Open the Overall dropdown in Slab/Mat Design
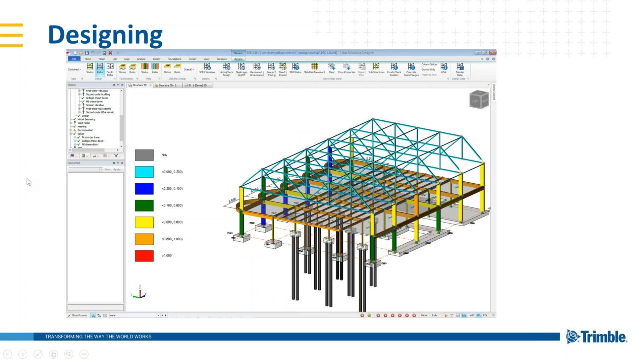644x362 pixels. [189, 69]
